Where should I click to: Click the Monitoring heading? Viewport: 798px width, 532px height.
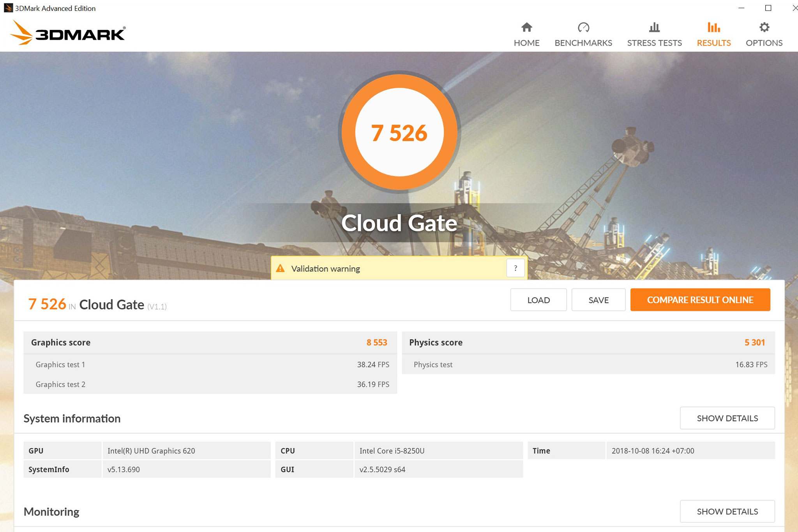coord(51,511)
